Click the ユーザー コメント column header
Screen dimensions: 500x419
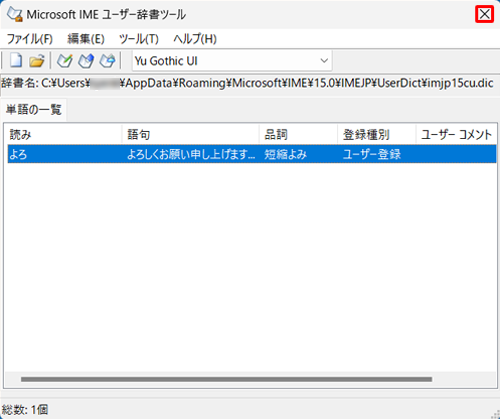pyautogui.click(x=456, y=135)
